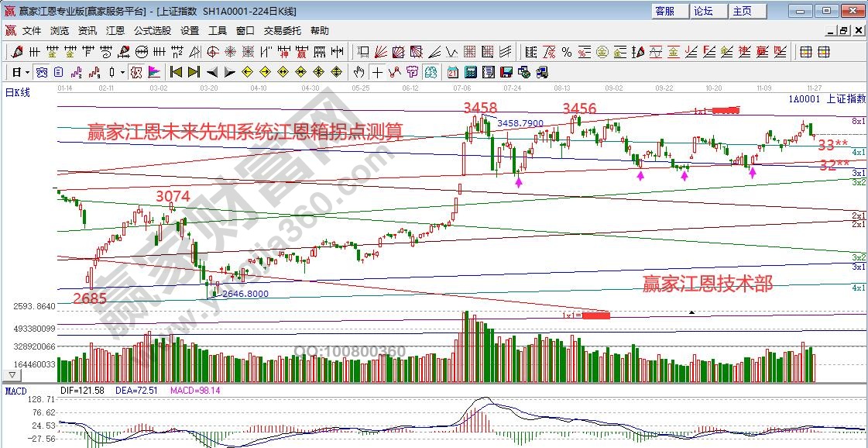Select the hand pan tool
868x448 pixels.
tap(359, 72)
